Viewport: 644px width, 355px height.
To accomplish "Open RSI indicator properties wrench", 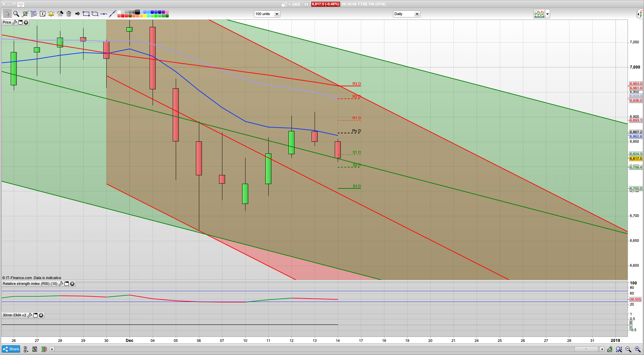I will (61, 284).
